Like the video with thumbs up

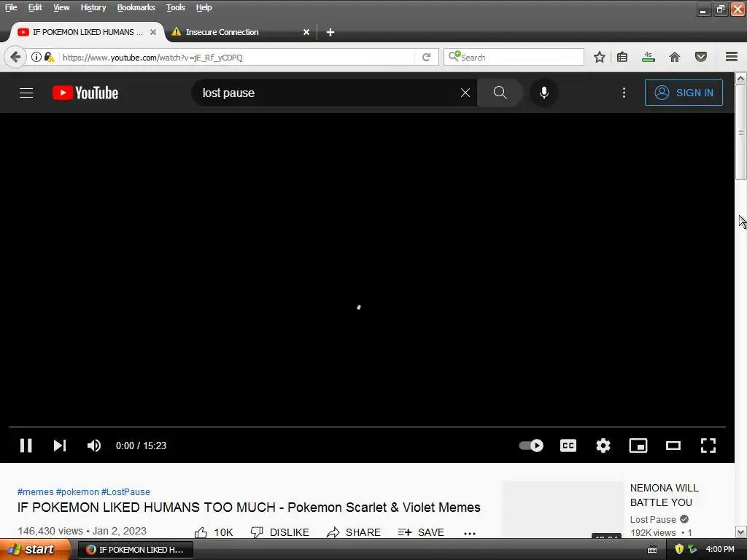(214, 532)
